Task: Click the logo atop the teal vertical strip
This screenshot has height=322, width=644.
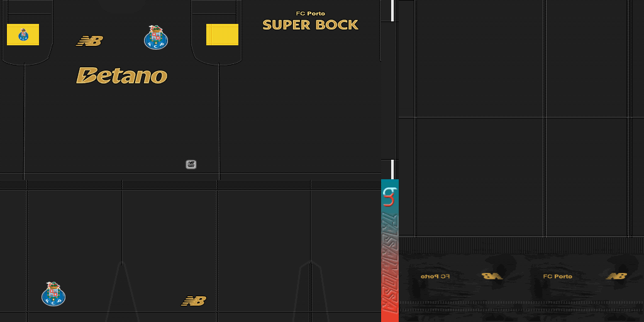Action: pyautogui.click(x=390, y=196)
